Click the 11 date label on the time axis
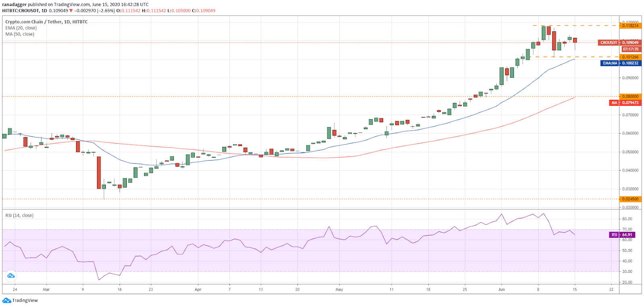The height and width of the screenshot is (307, 644). [x=391, y=289]
